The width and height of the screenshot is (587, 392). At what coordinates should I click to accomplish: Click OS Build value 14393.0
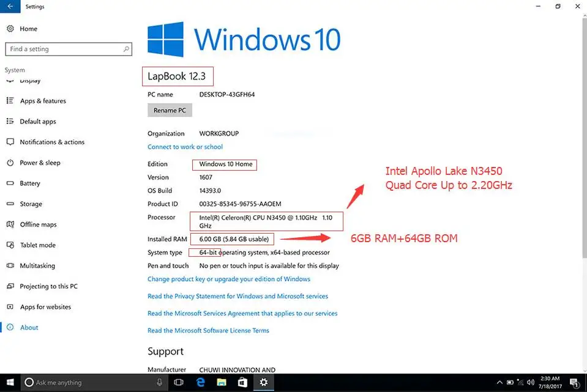click(x=210, y=190)
